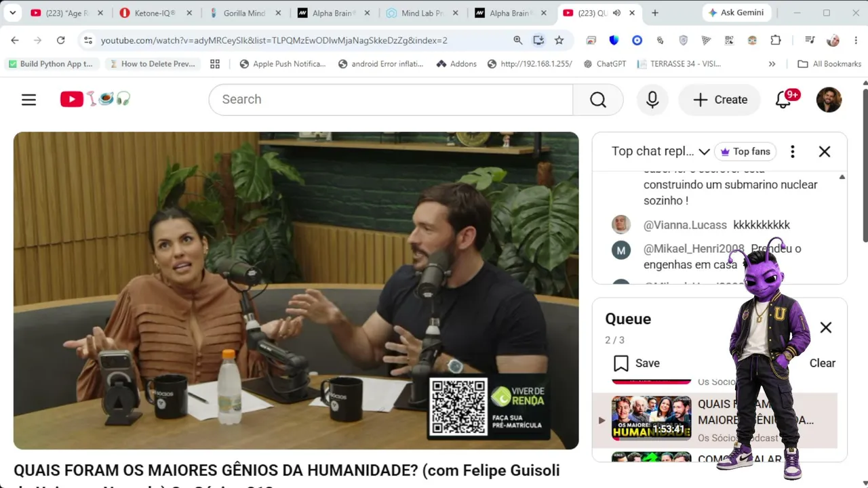Open the All Bookmarks folder
Screen dimensions: 868x488
tap(829, 64)
